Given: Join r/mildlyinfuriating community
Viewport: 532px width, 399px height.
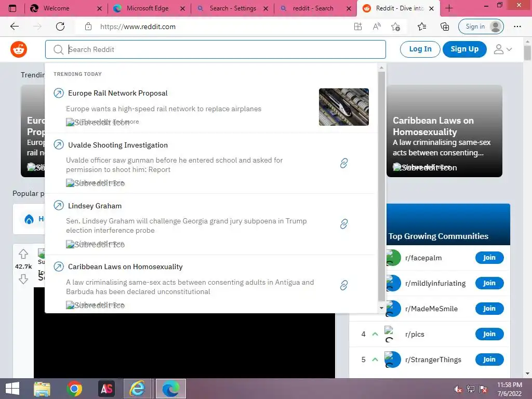Looking at the screenshot, I should (489, 283).
